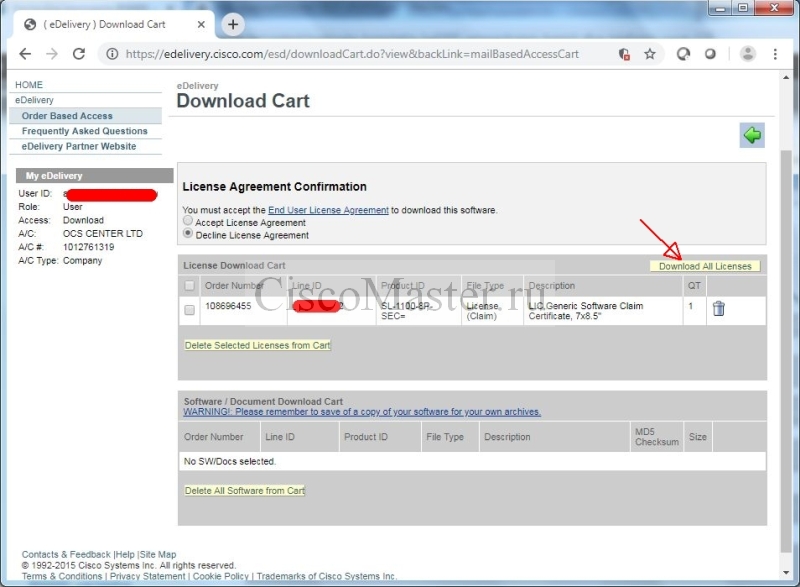
Task: Open the first round extension icon in the toolbar
Action: click(x=683, y=54)
